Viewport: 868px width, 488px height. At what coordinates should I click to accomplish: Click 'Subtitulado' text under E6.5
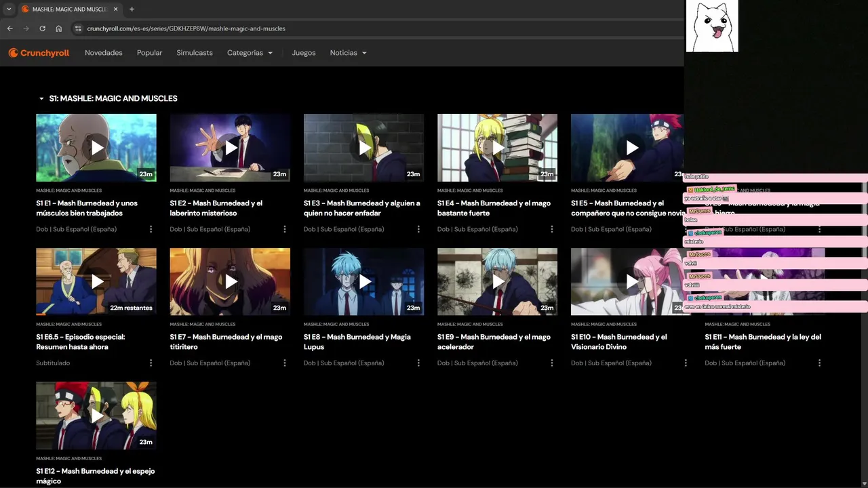(x=53, y=363)
